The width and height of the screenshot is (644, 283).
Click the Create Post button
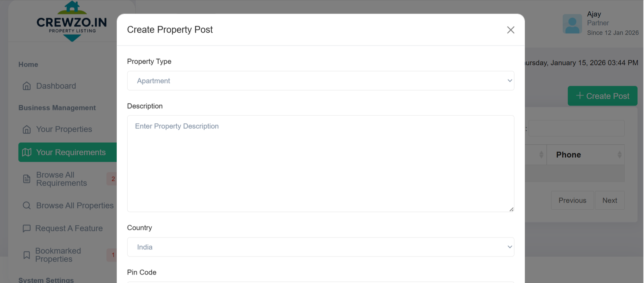point(602,96)
